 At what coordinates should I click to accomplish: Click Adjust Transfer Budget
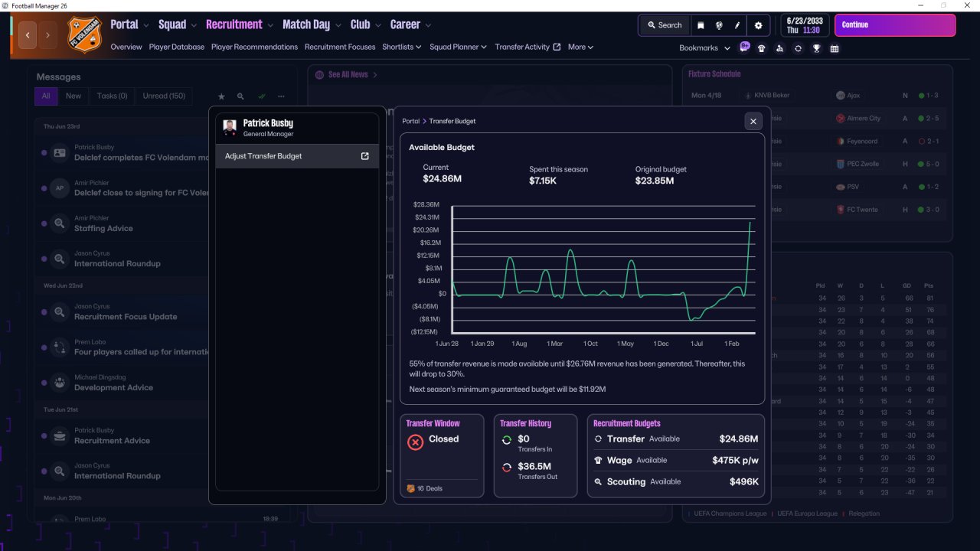point(297,156)
